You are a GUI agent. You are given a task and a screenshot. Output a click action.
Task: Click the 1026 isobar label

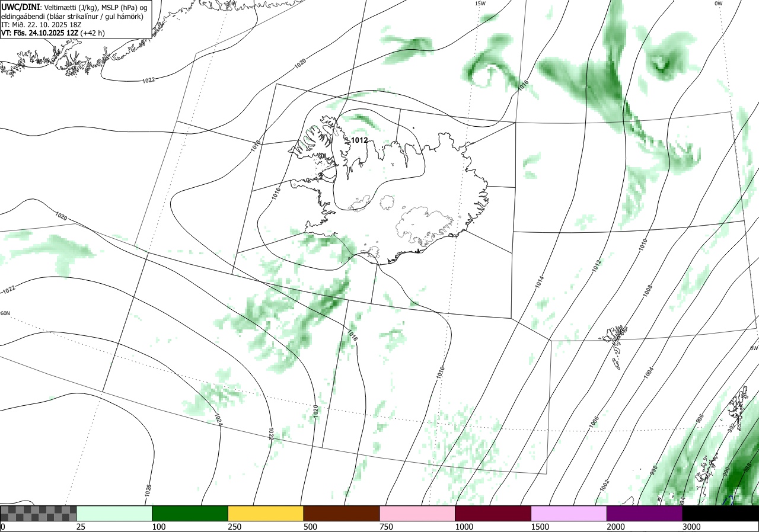[148, 490]
